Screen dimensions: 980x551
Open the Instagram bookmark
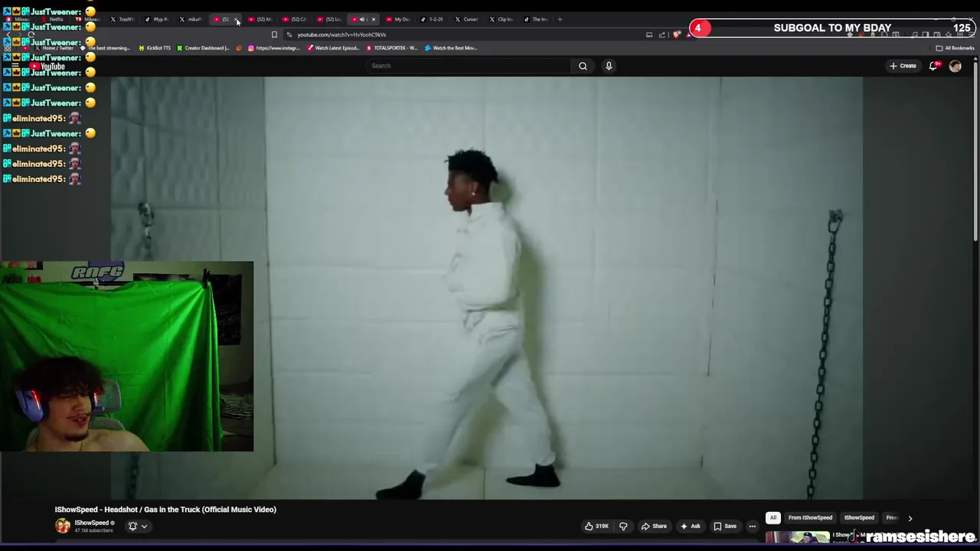coord(273,48)
